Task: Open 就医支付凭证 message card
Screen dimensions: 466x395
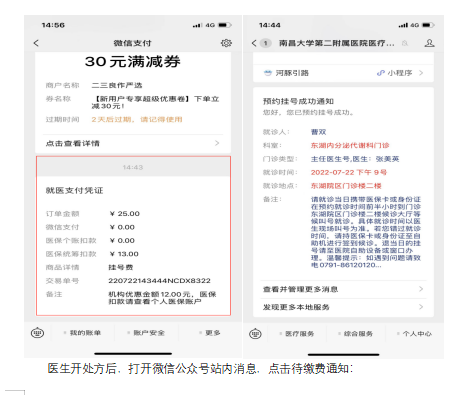Action: (x=133, y=246)
